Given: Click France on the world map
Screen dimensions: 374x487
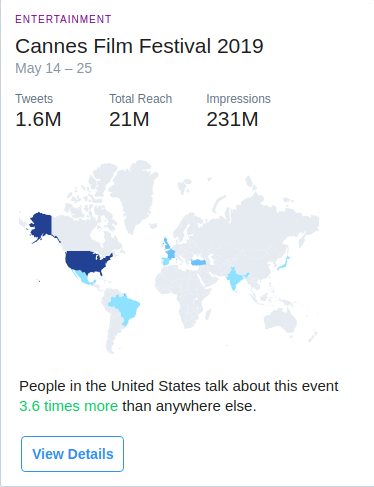Looking at the screenshot, I should [x=170, y=254].
